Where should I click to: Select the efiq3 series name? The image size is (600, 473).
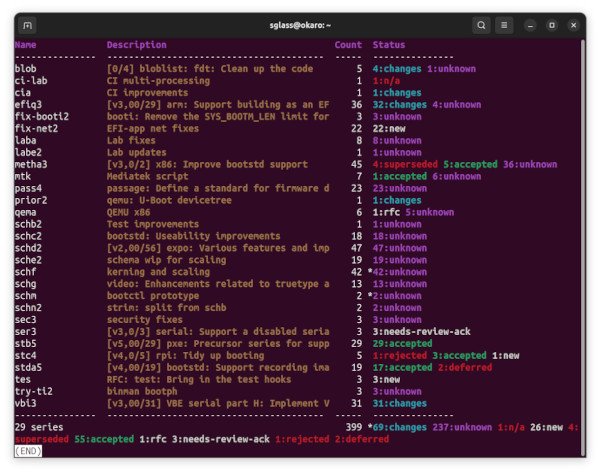29,104
